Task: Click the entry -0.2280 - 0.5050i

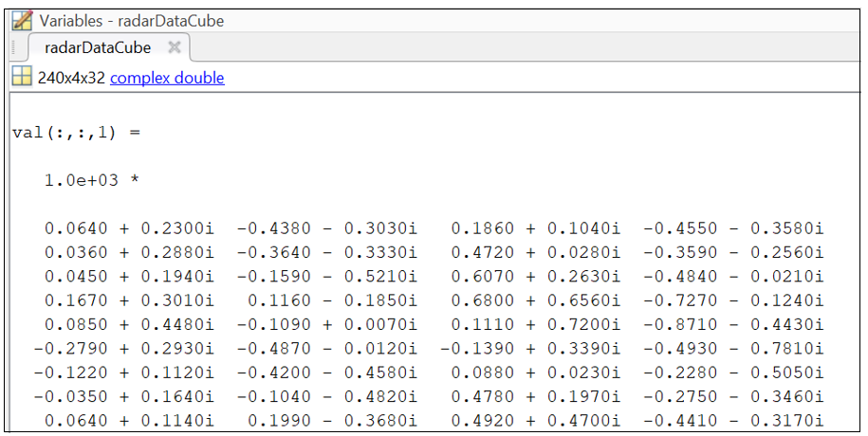Action: click(x=733, y=372)
